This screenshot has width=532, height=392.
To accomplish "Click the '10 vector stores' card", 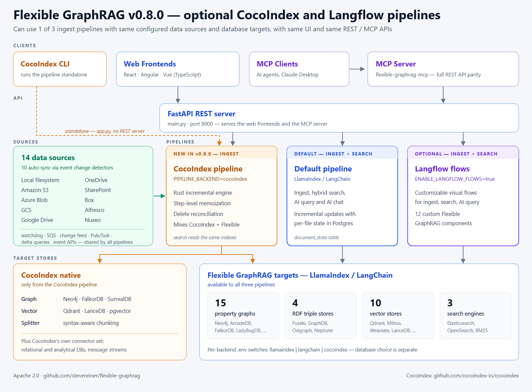I will point(398,316).
